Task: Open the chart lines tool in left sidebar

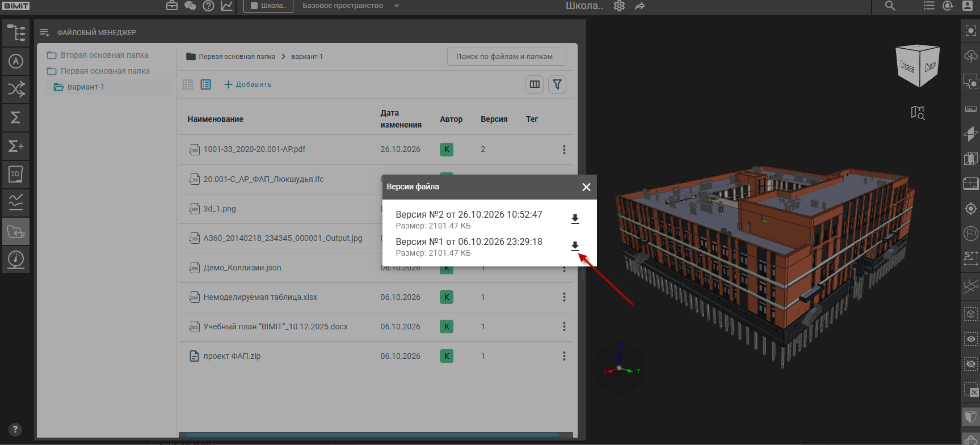Action: (16, 202)
